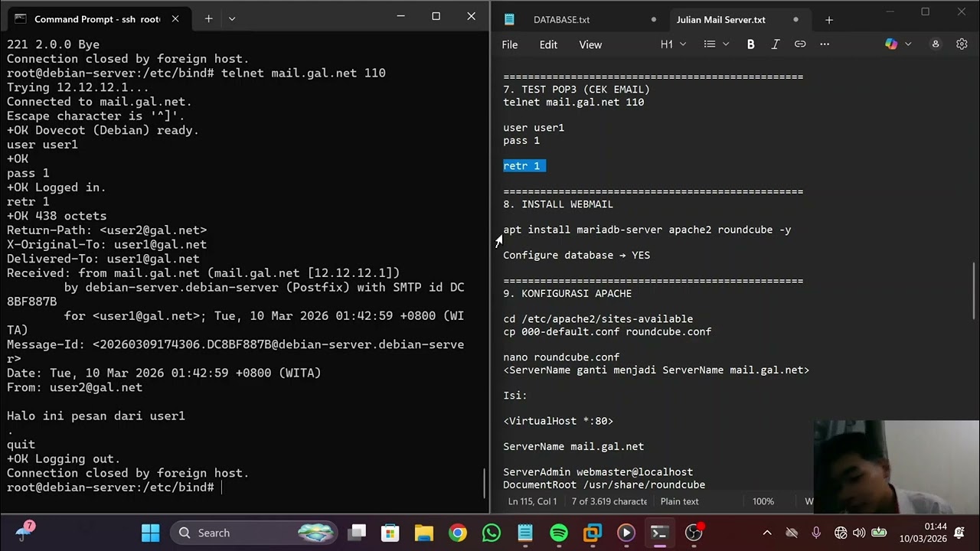Click 'Halo ini pesan dari user1' in terminal

pyautogui.click(x=96, y=416)
